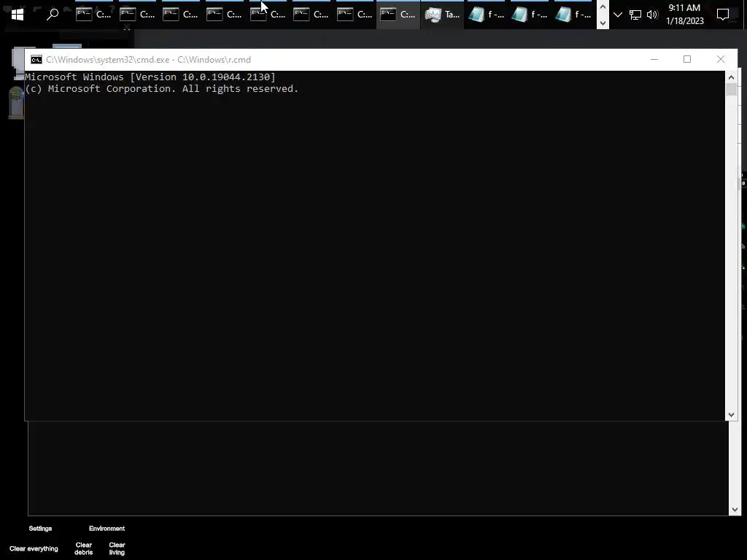This screenshot has height=560, width=747.
Task: Open the notification center icon
Action: pyautogui.click(x=723, y=15)
